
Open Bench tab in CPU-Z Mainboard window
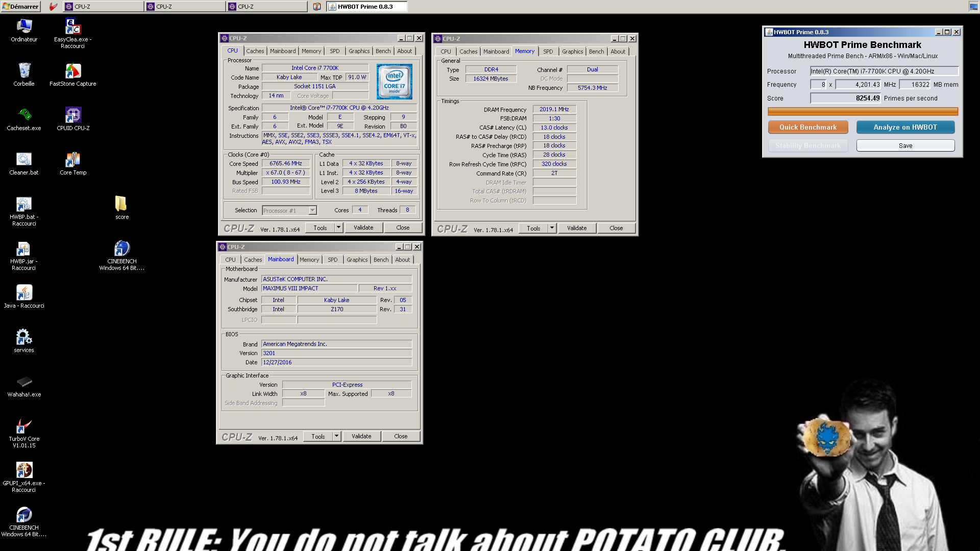pos(381,260)
